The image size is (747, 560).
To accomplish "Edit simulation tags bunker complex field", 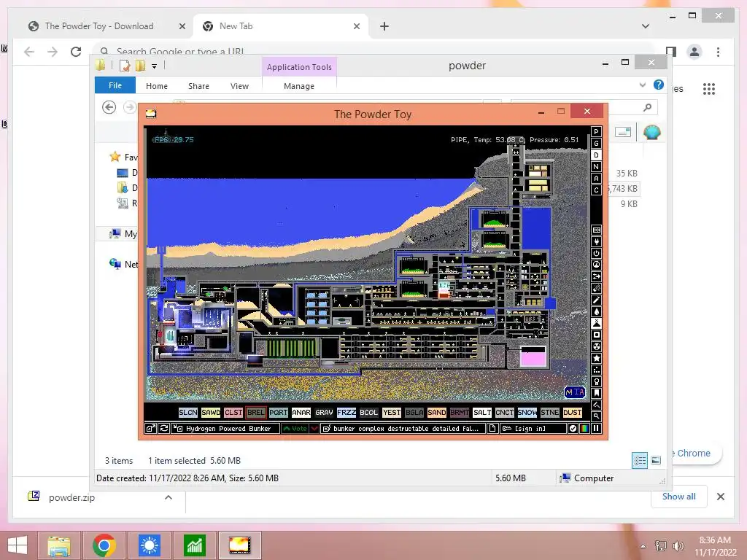I will tap(403, 428).
